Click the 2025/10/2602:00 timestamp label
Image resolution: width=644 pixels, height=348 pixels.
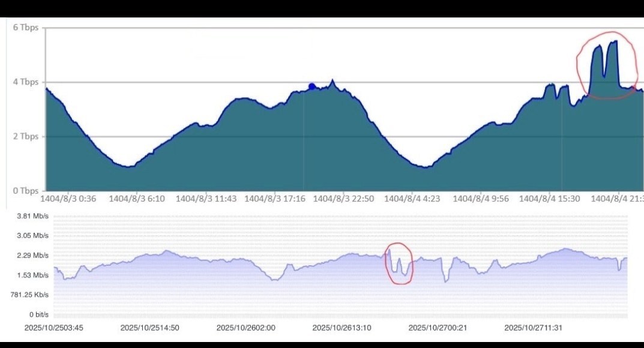tap(245, 328)
